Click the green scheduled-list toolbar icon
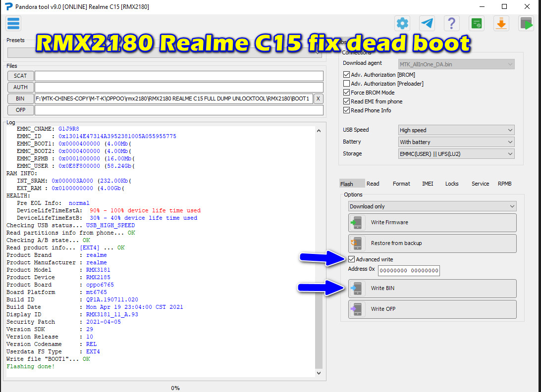 coord(477,24)
